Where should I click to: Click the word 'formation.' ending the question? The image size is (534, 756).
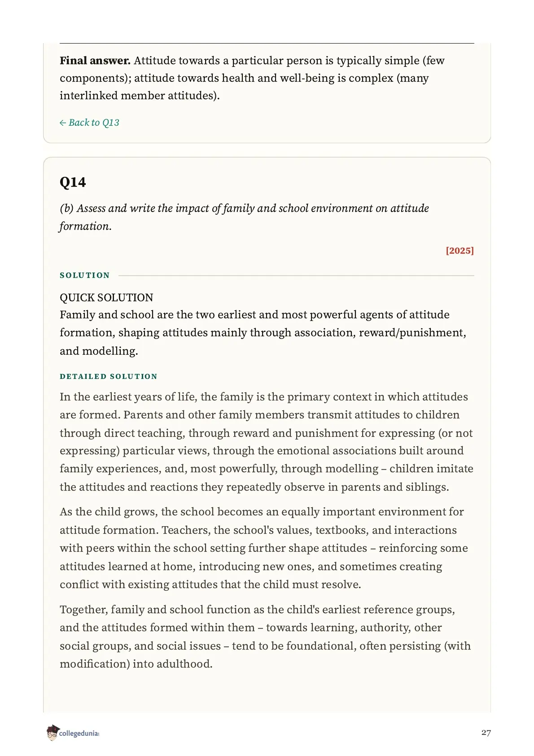pos(86,226)
